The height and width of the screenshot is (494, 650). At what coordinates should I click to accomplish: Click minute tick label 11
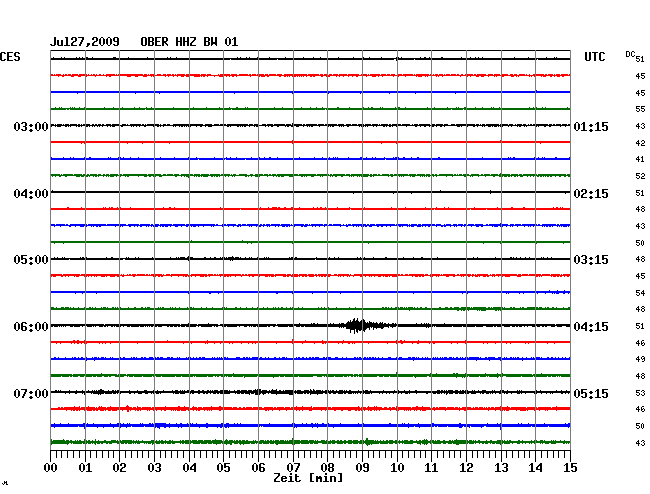[x=431, y=468]
